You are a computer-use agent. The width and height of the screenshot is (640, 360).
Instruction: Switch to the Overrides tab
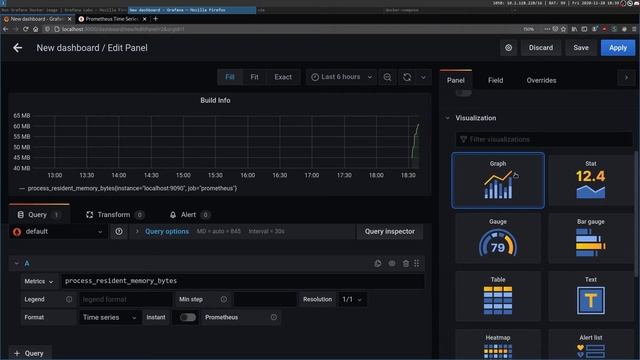(x=541, y=80)
